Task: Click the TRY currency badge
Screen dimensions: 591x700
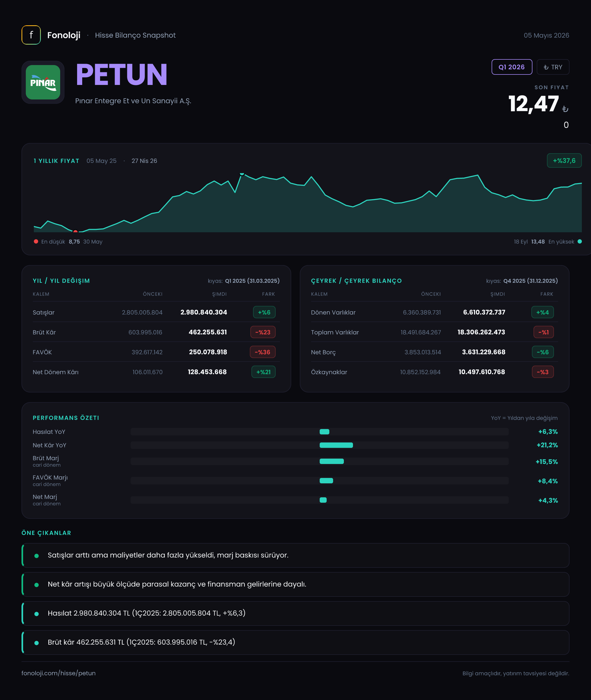Action: [x=553, y=67]
